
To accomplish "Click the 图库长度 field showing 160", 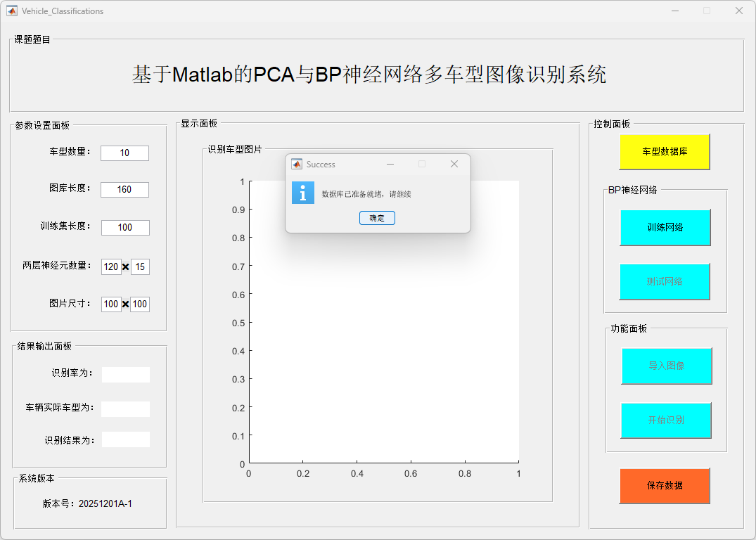I will 124,190.
